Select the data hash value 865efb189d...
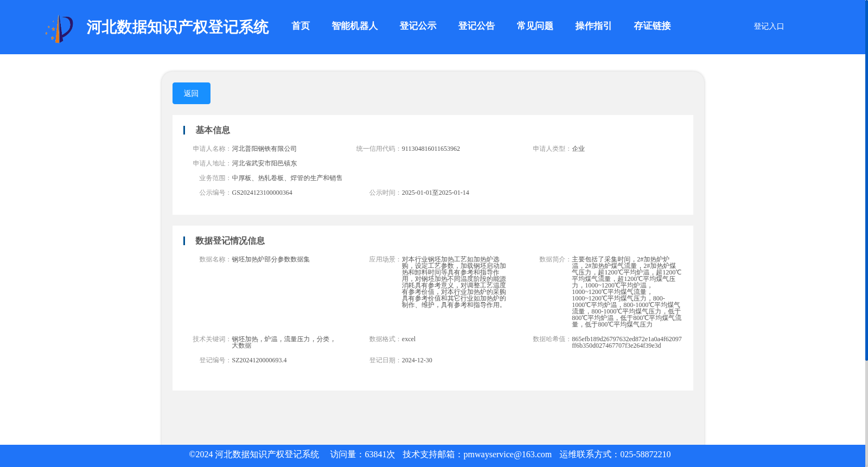This screenshot has width=868, height=467. (627, 342)
